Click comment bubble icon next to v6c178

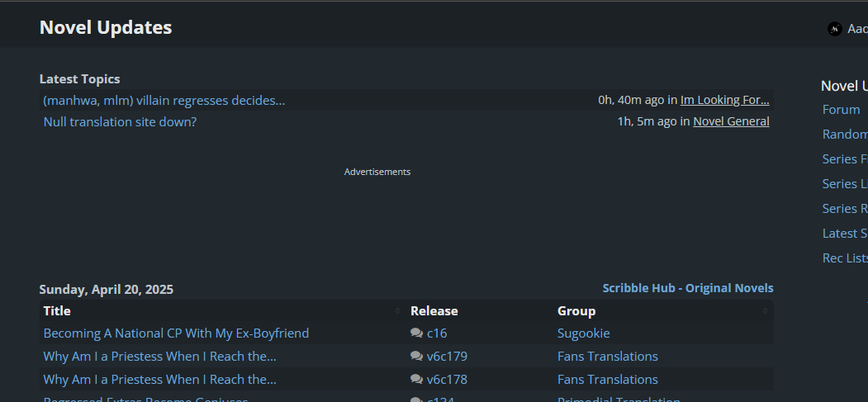pyautogui.click(x=416, y=380)
